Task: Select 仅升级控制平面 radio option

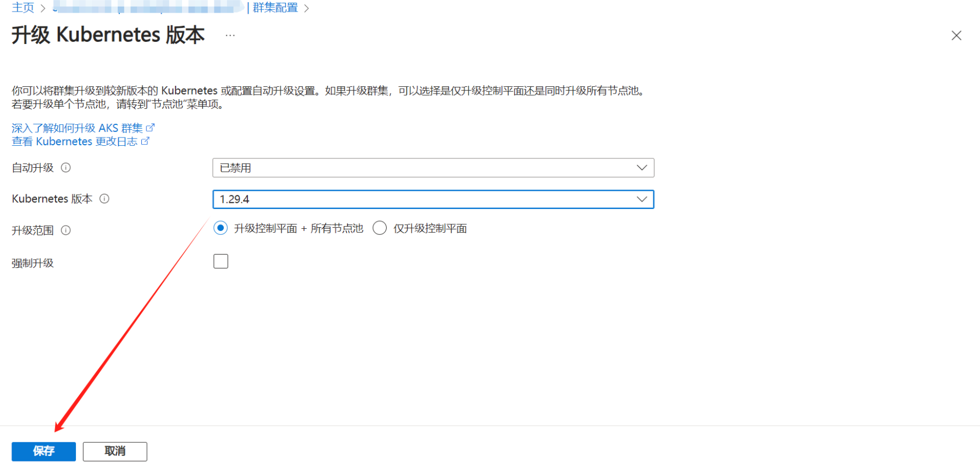Action: tap(379, 228)
